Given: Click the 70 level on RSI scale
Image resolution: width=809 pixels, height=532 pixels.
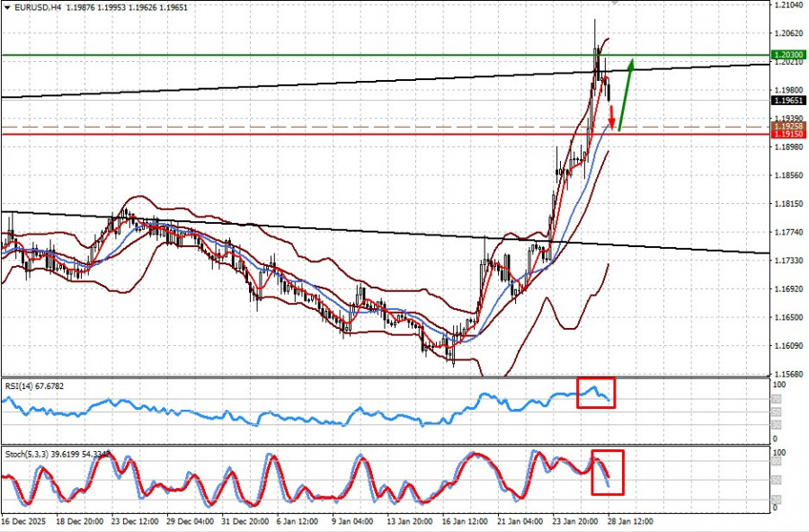Looking at the screenshot, I should point(777,399).
